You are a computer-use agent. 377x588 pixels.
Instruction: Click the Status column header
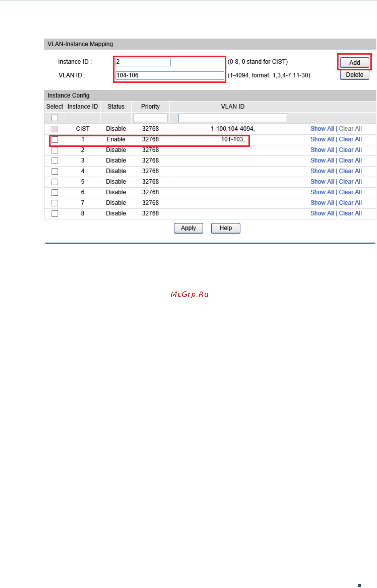116,106
